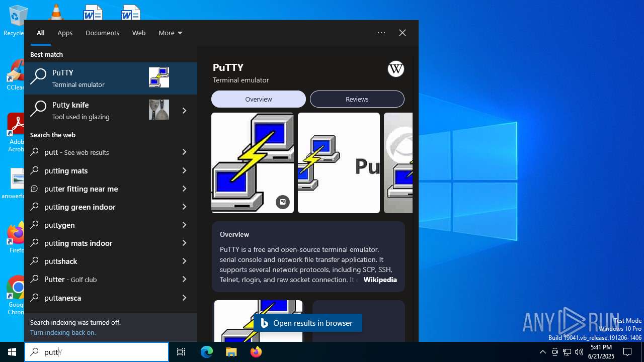Click the Reviews pill button
The width and height of the screenshot is (644, 362).
point(357,99)
